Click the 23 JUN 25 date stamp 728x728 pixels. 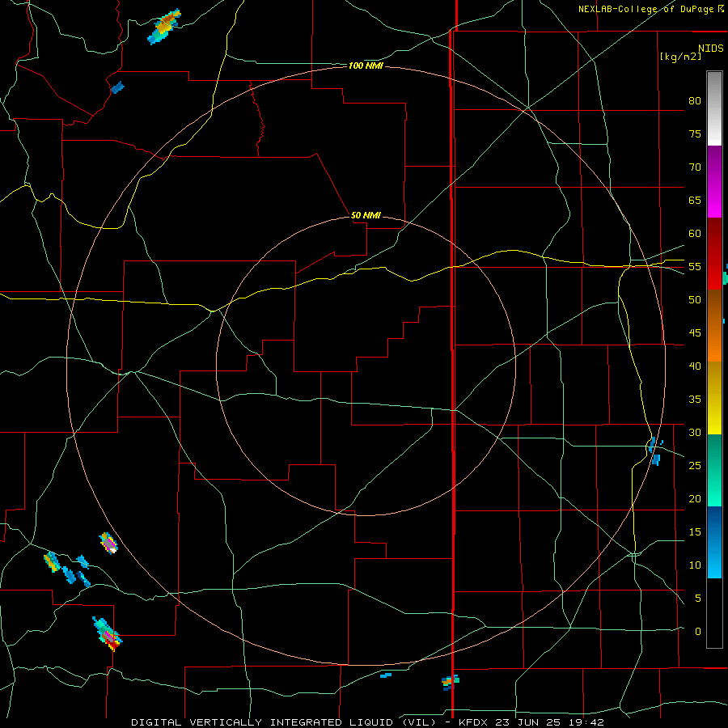click(527, 722)
